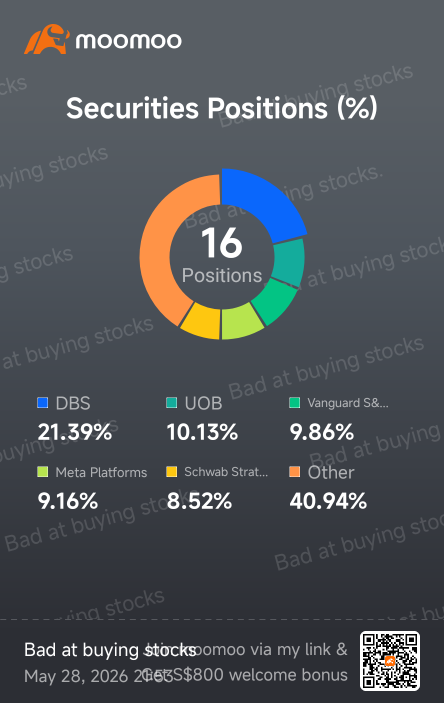Click the Other 40.94% value
This screenshot has height=703, width=444.
coord(328,501)
